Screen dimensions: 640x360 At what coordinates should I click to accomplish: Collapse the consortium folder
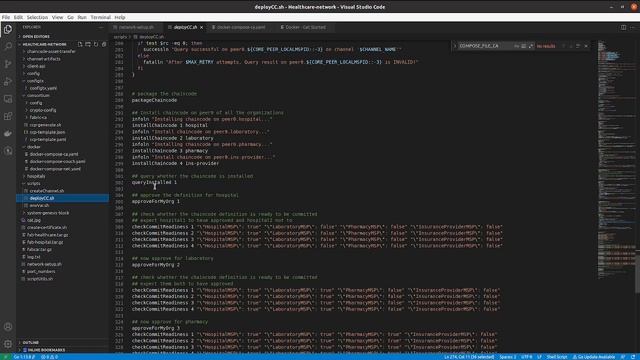[x=38, y=96]
